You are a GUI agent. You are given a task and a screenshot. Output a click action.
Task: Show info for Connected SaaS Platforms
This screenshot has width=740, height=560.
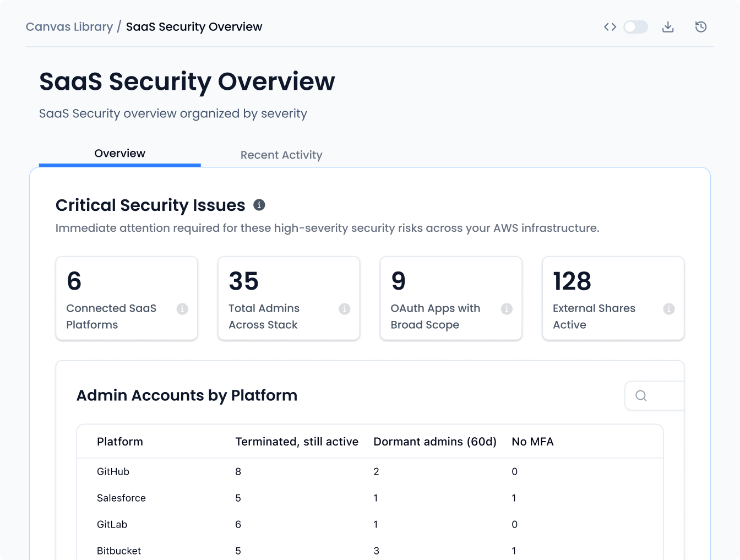182,309
